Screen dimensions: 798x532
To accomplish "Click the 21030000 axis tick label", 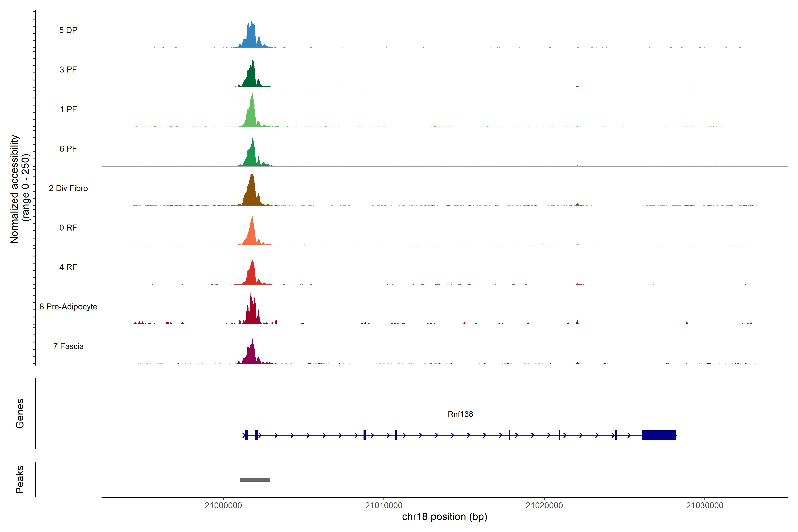I will [705, 506].
